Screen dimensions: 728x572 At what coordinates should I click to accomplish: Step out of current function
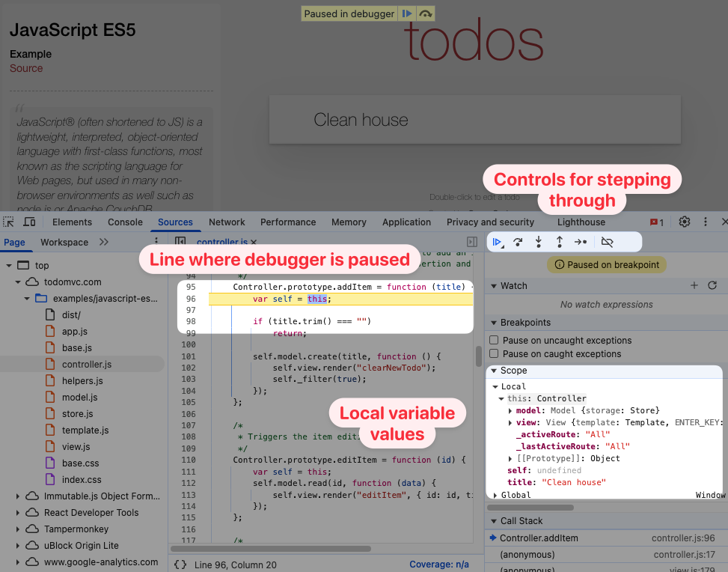[559, 242]
